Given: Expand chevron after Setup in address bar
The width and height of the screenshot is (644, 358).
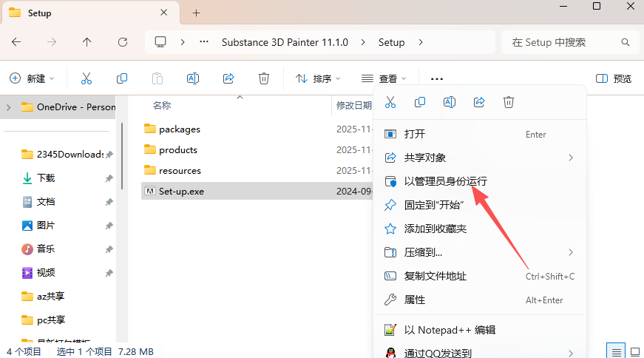Looking at the screenshot, I should point(421,42).
